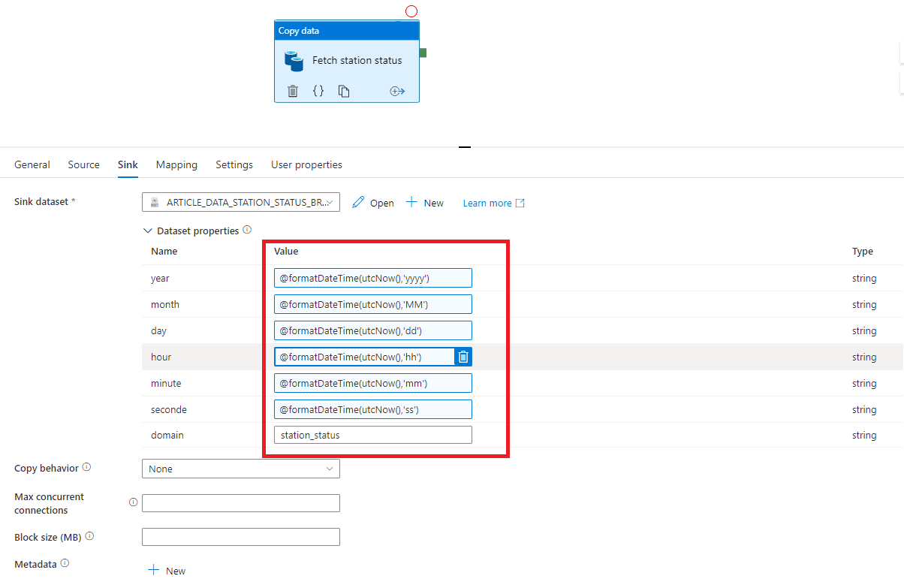This screenshot has height=588, width=904.
Task: View activity JSON code with braces icon
Action: click(x=318, y=91)
